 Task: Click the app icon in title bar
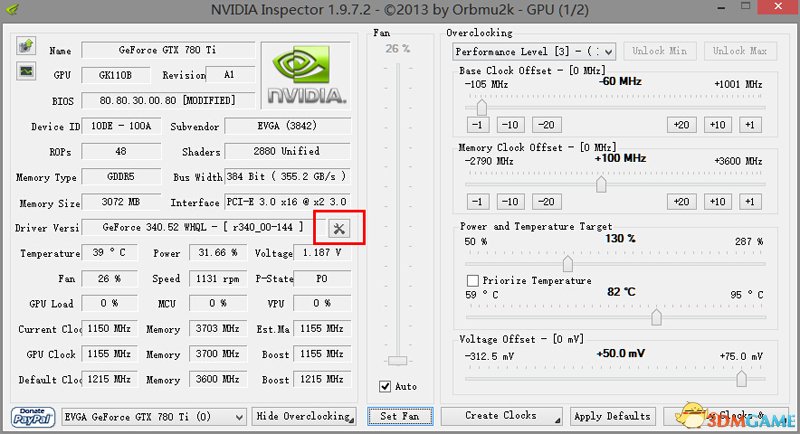click(x=12, y=9)
